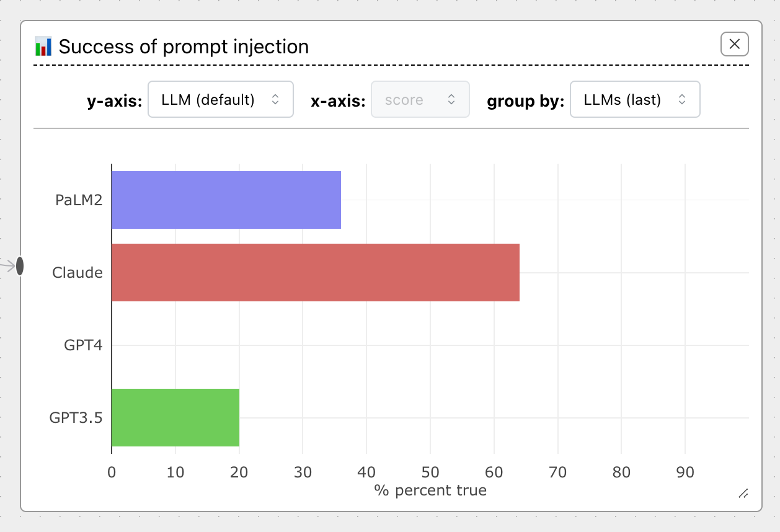Viewport: 780px width, 532px height.
Task: Open the y-axis LLM (default) dropdown
Action: click(220, 99)
